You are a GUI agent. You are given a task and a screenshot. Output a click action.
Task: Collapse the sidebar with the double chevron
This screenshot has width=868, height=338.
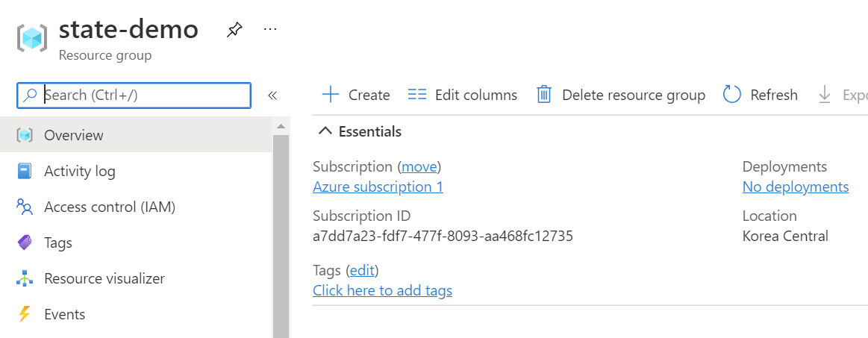(272, 96)
